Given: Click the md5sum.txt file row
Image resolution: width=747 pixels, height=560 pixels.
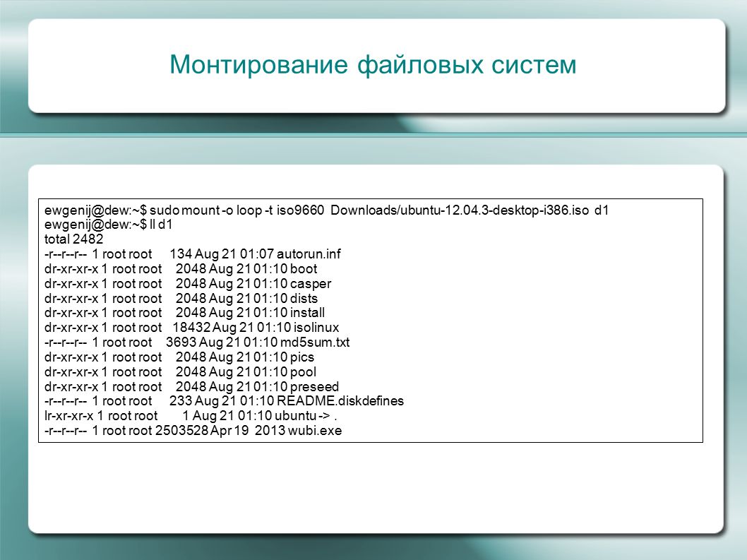Looking at the screenshot, I should (x=197, y=342).
